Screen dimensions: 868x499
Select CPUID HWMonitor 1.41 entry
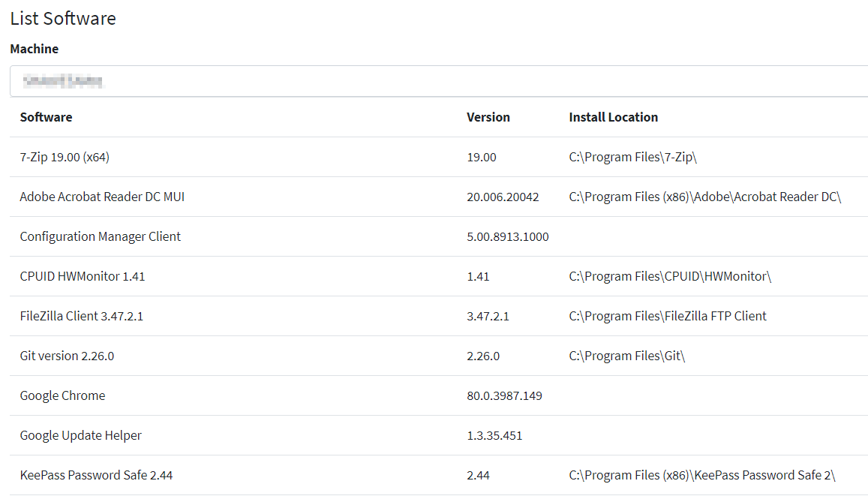coord(83,276)
